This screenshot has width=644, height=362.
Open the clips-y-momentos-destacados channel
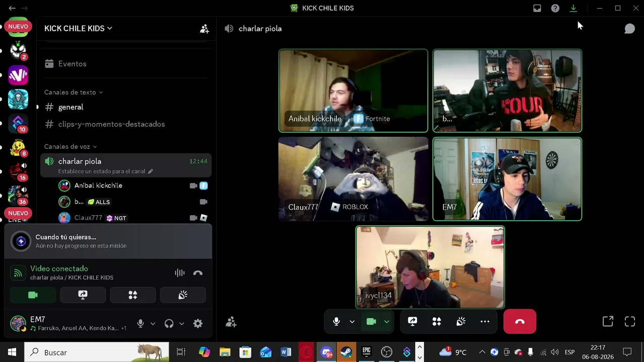126,124
